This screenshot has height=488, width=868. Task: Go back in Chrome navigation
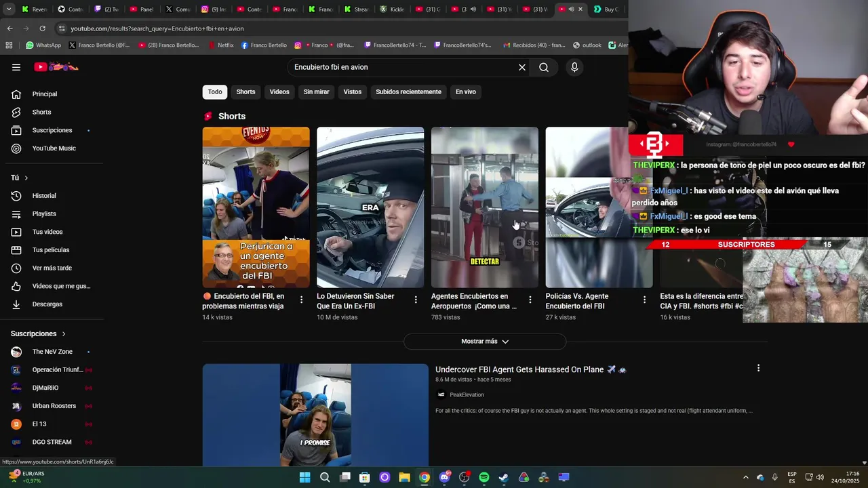point(9,28)
